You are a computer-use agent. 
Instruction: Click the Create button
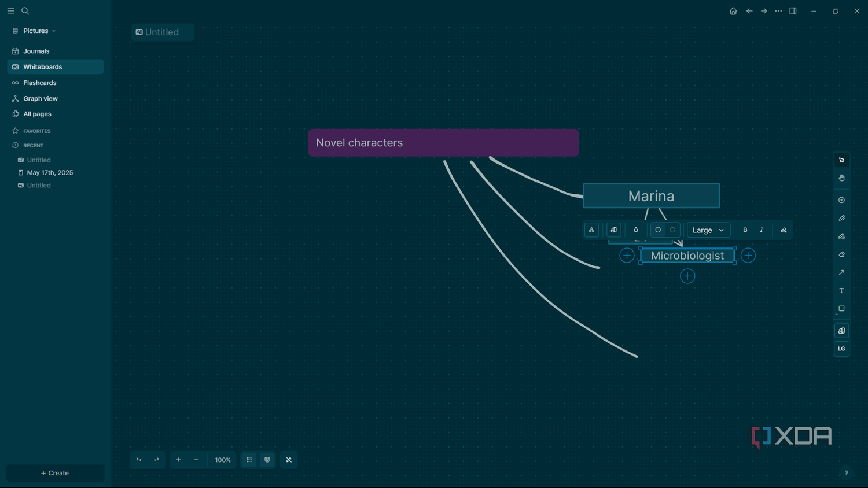[55, 473]
